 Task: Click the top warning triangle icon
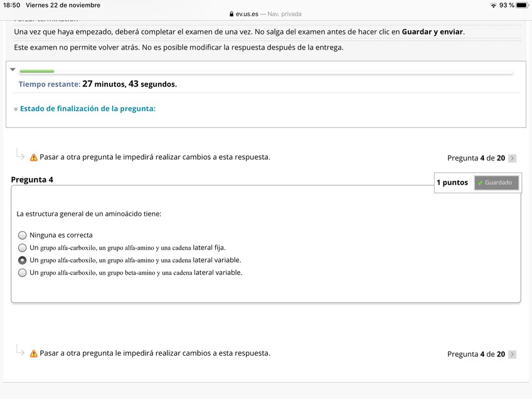[x=34, y=157]
